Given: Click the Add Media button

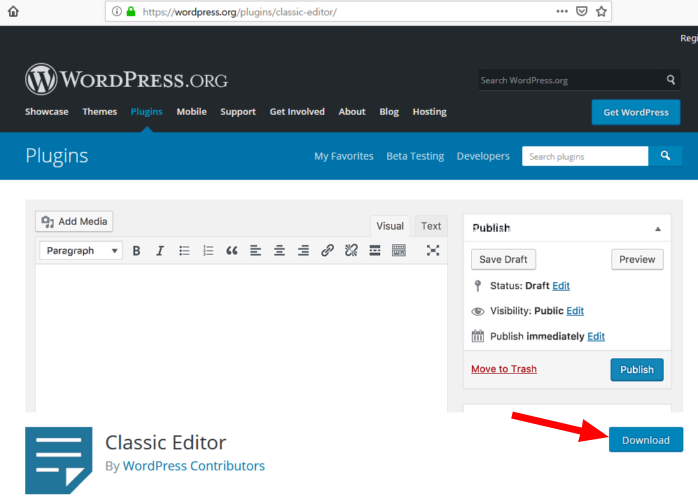Looking at the screenshot, I should tap(74, 221).
